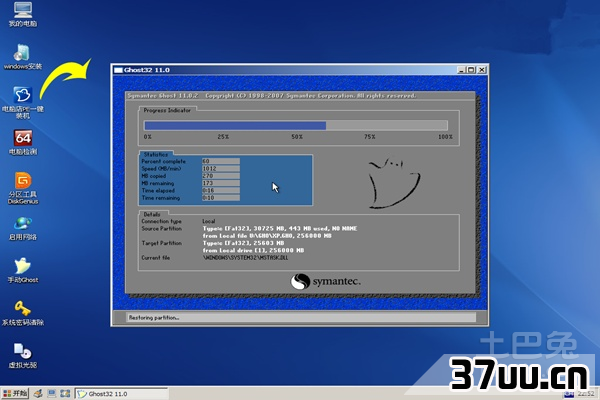Click the 'Restoring partition...' status bar
This screenshot has width=600, height=400.
(301, 317)
